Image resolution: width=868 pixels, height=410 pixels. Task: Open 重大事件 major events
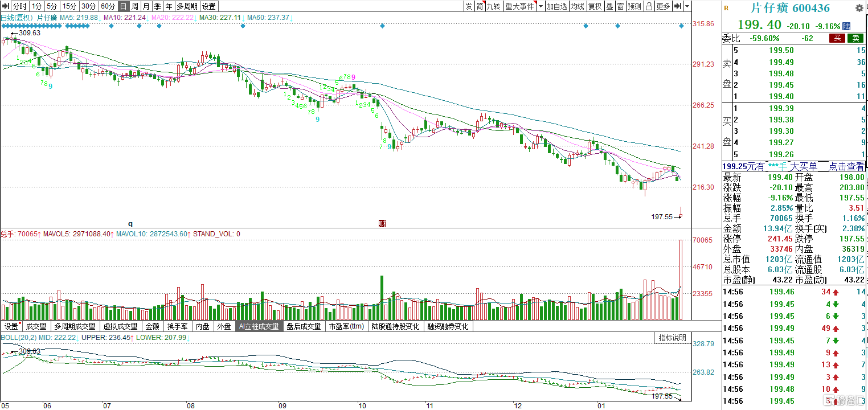pos(519,6)
